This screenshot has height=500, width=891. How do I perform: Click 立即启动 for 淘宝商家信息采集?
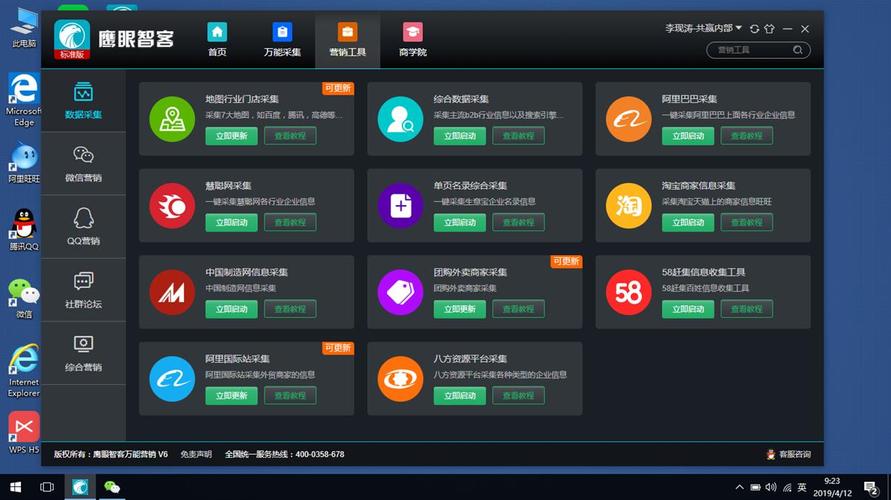(x=688, y=222)
